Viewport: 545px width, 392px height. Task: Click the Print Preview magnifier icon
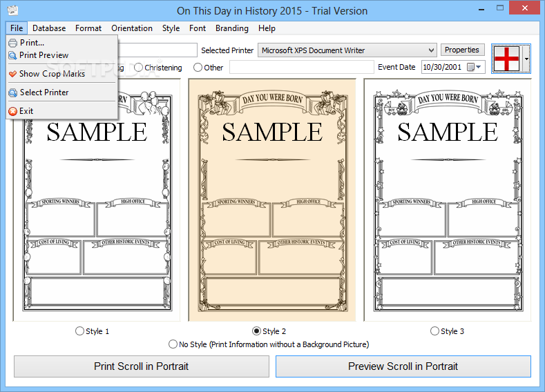[x=13, y=55]
